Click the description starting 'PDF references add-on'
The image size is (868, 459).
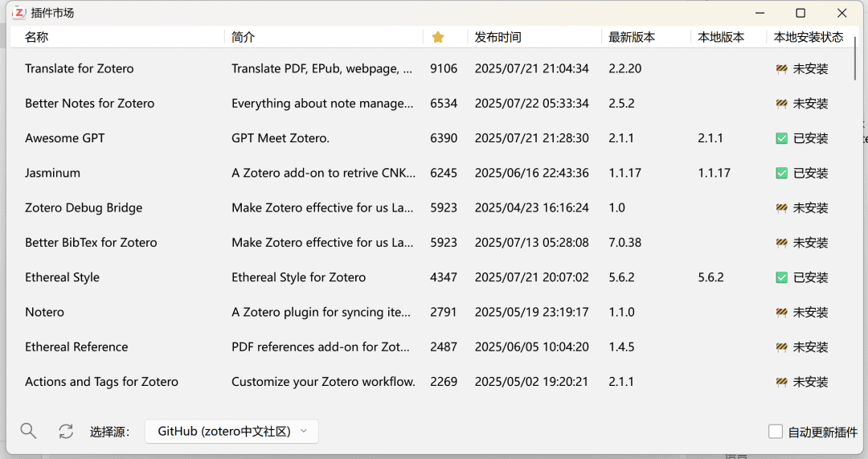click(321, 347)
